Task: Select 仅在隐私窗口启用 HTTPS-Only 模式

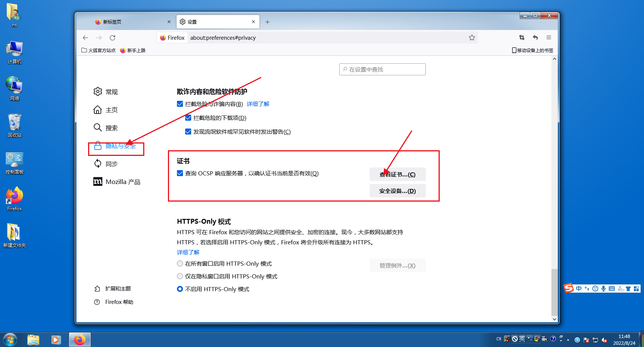Action: [180, 276]
